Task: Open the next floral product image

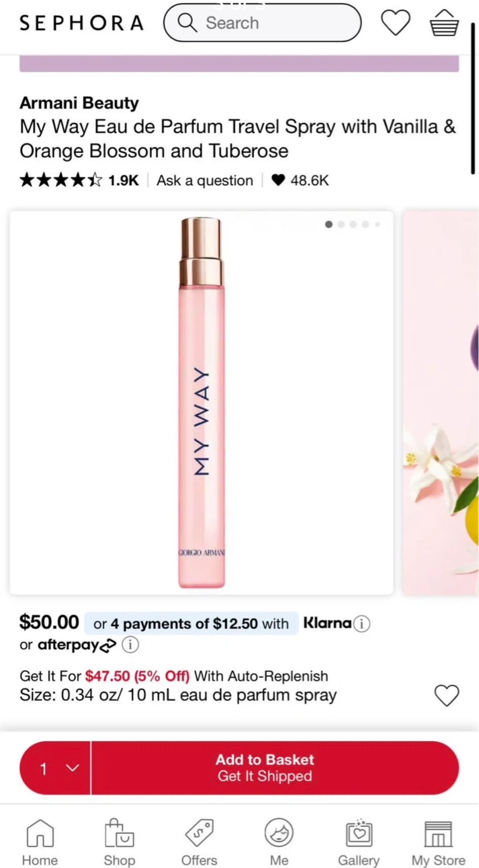Action: click(x=441, y=403)
